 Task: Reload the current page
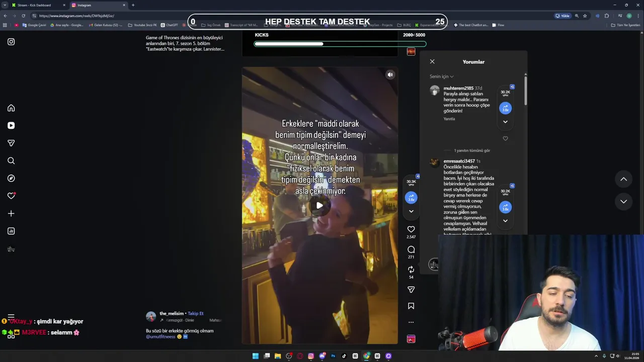[23, 16]
